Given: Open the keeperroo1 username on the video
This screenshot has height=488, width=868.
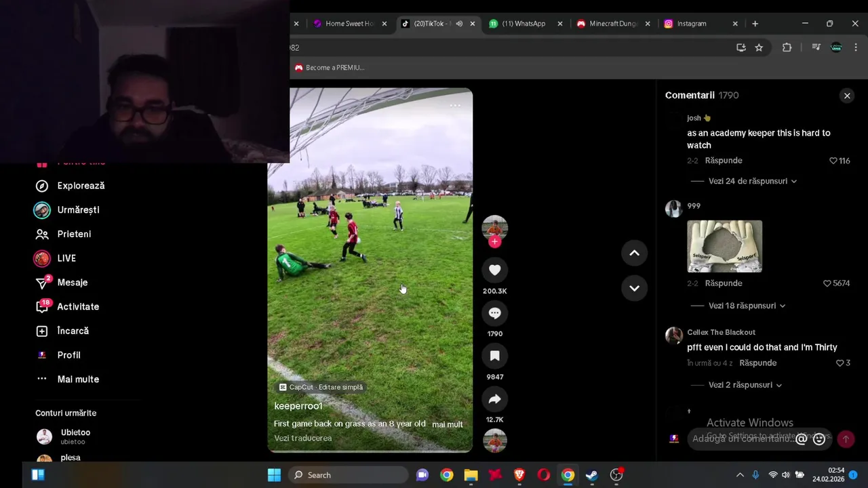Looking at the screenshot, I should point(298,406).
